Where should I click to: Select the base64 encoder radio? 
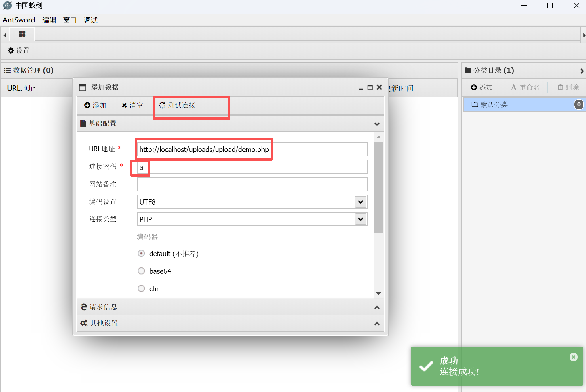point(141,271)
